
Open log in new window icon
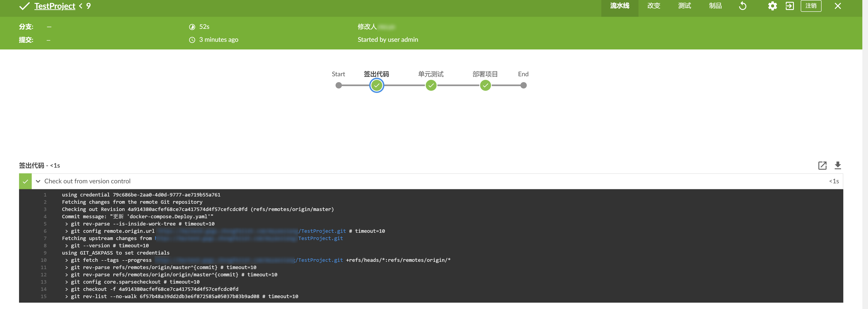822,165
